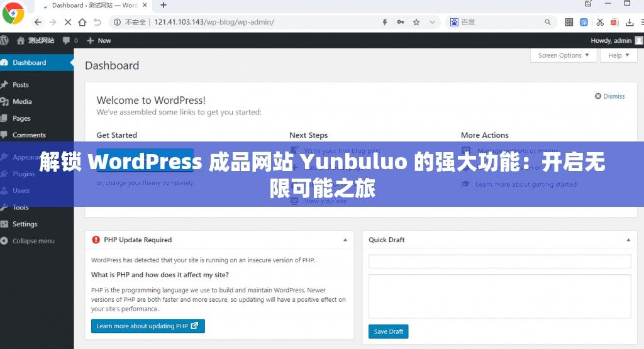Screen dimensions: 644x349
Task: Click the Baidu search box
Action: pos(501,22)
